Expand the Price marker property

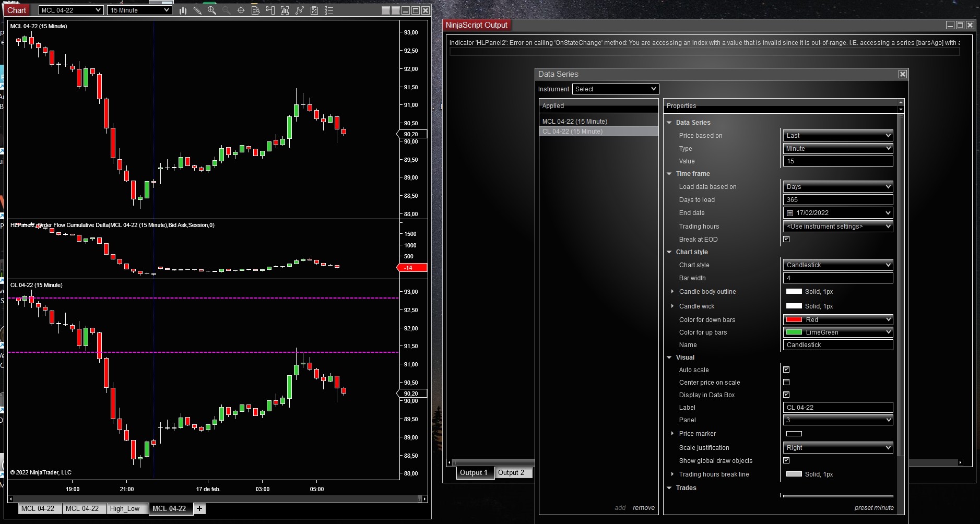[x=672, y=434]
